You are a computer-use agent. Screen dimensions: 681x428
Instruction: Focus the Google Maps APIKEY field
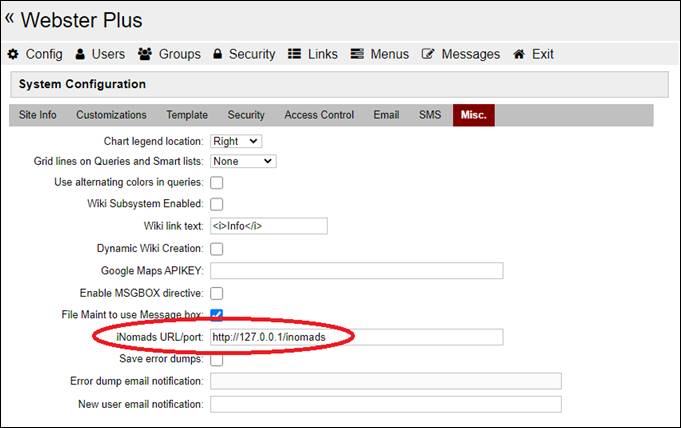point(356,271)
